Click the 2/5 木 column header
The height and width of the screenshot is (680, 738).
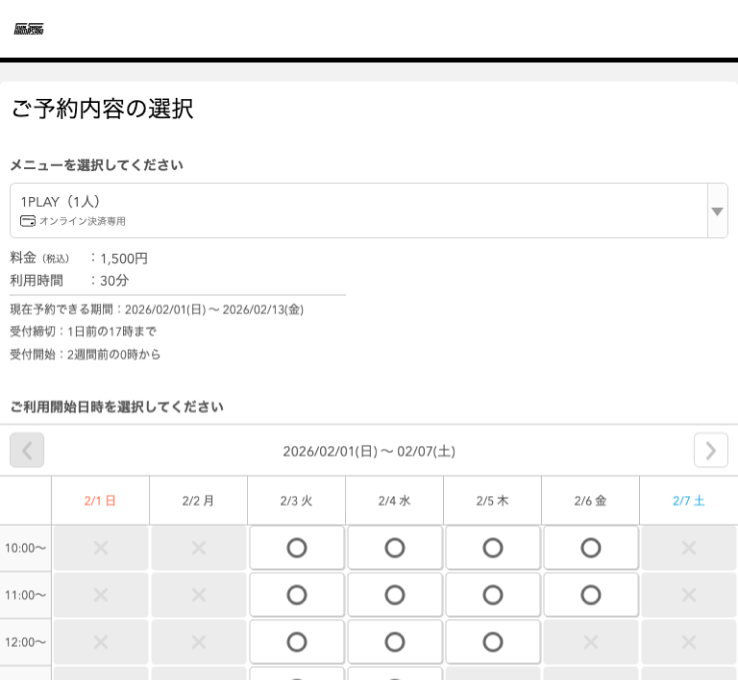(492, 501)
